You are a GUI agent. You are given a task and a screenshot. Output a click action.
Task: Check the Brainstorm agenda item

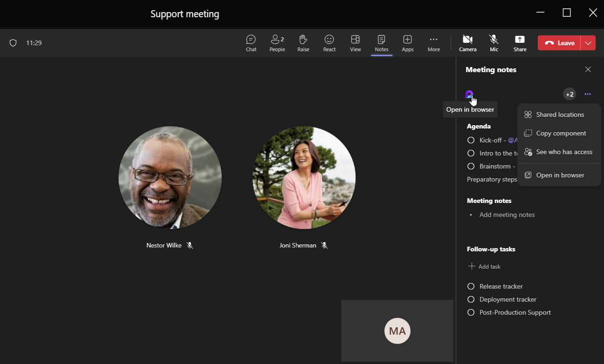coord(471,166)
